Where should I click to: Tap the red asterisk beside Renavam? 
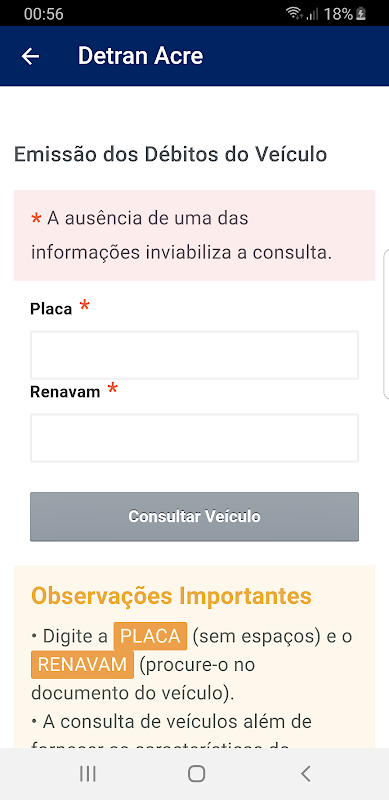tap(112, 389)
